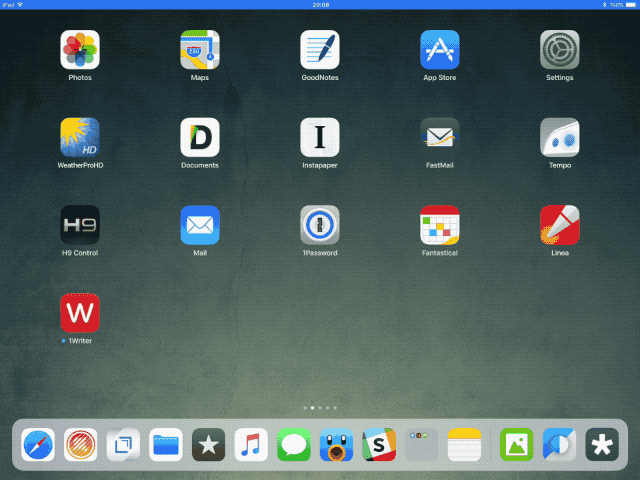Open GoodNotes
640x480 pixels.
pyautogui.click(x=320, y=50)
